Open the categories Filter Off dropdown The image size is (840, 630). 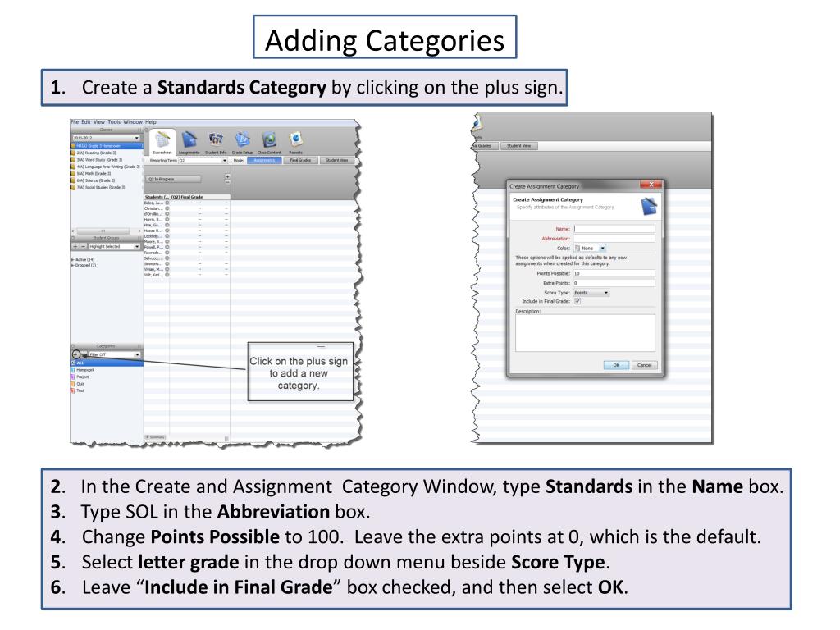click(114, 354)
